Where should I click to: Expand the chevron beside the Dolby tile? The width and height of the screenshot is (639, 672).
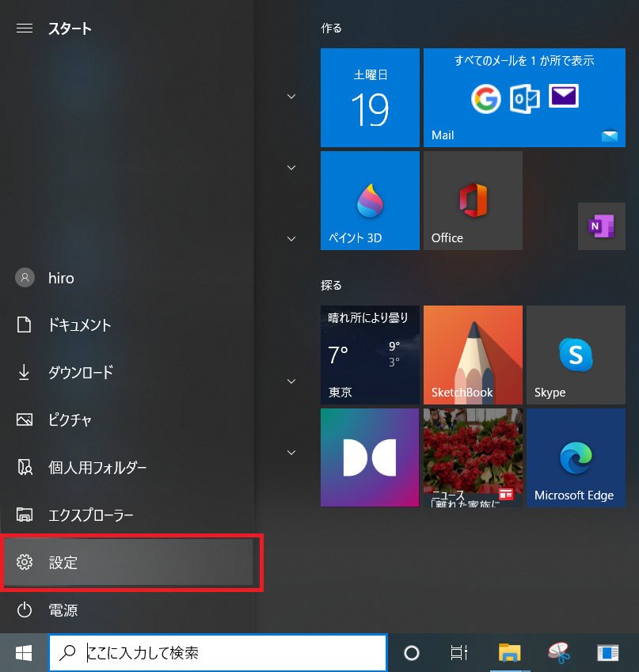click(x=291, y=453)
